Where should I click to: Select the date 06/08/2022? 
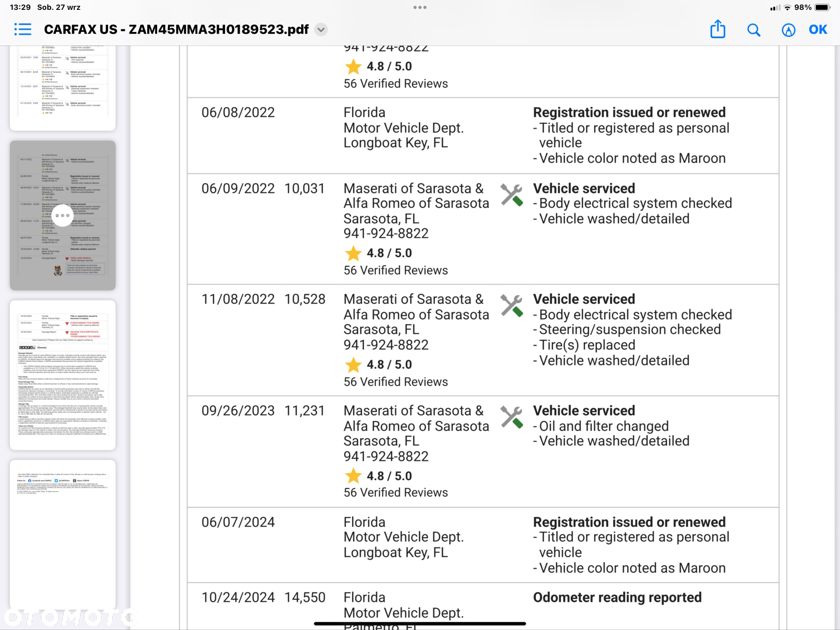(x=238, y=112)
